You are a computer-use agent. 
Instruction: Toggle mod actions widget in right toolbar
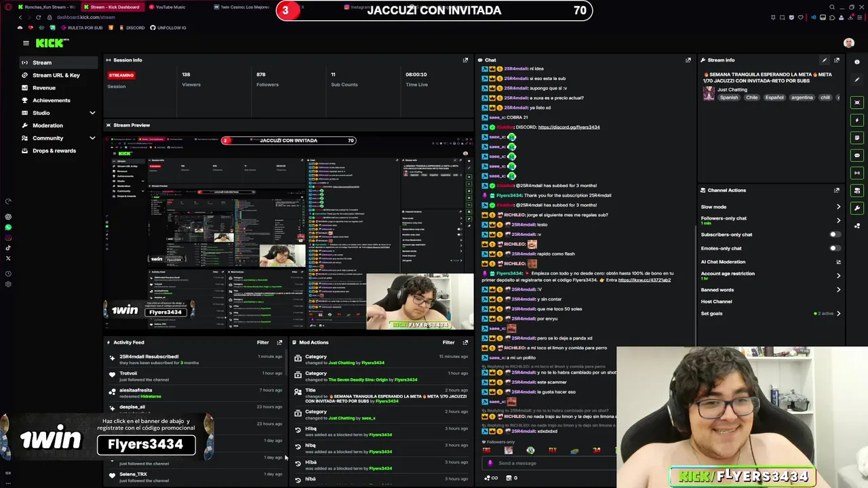coord(857,190)
